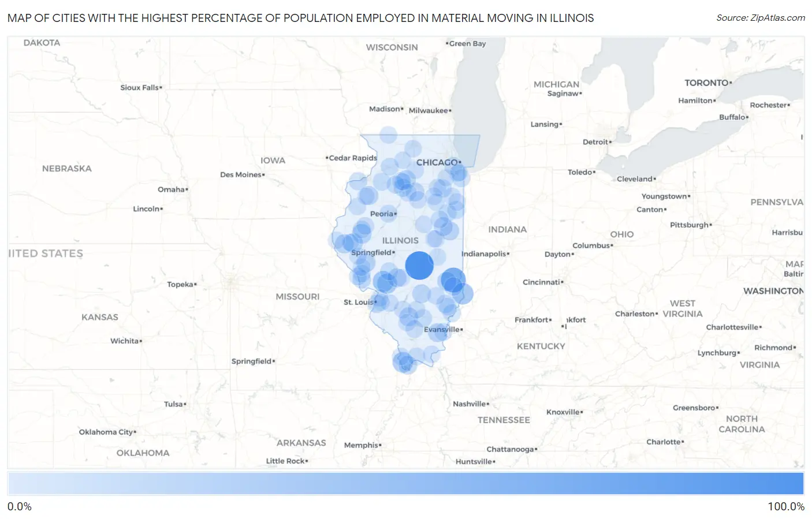Click the Greensboro city label

click(x=695, y=408)
